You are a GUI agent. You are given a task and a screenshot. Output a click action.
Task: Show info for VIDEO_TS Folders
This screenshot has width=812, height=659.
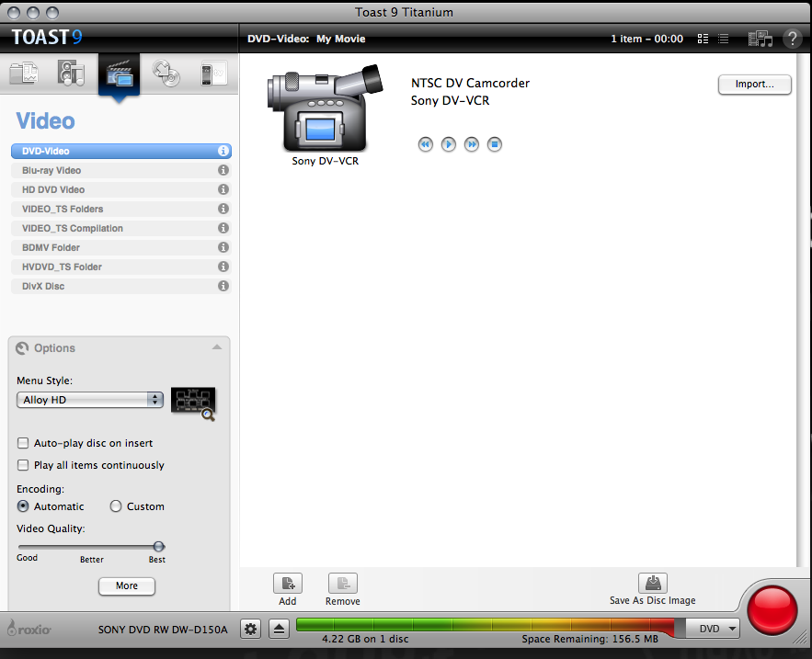[x=223, y=209]
